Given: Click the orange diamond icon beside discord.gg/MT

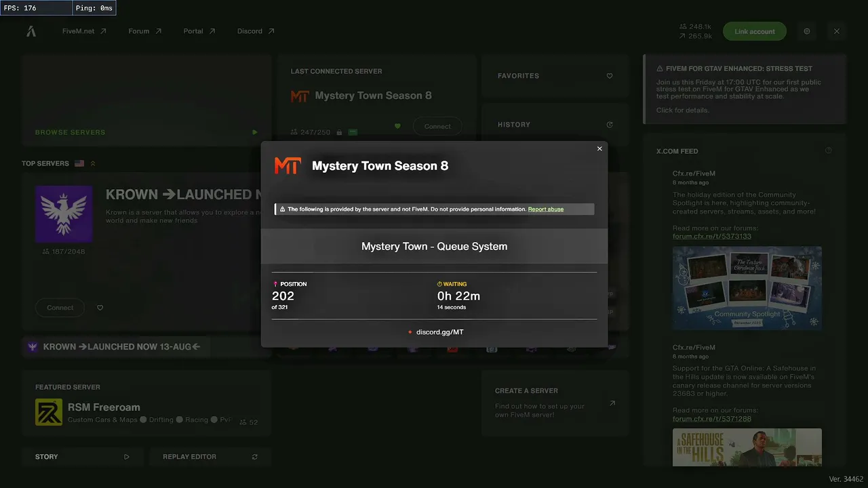Looking at the screenshot, I should (x=410, y=332).
